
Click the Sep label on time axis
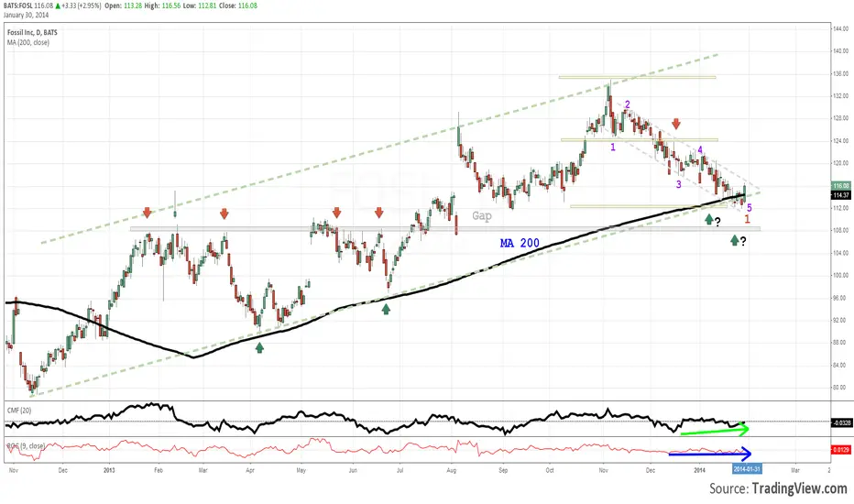[503, 470]
